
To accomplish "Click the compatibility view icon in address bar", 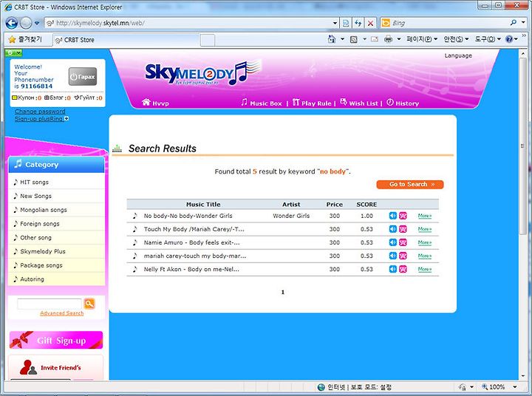I will click(346, 23).
